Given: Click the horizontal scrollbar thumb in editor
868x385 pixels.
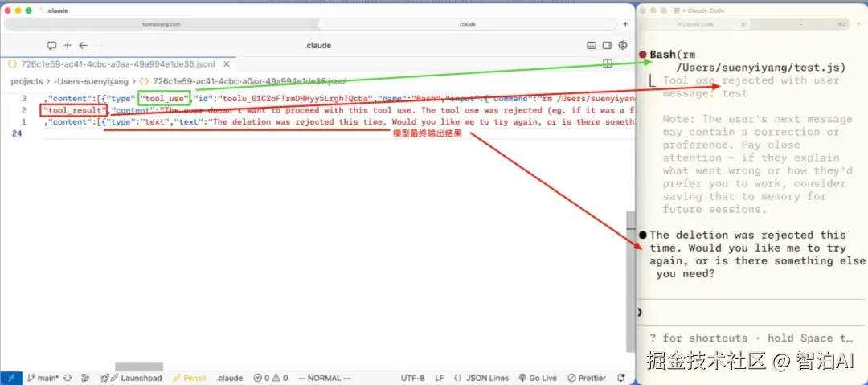Looking at the screenshot, I should (139, 367).
